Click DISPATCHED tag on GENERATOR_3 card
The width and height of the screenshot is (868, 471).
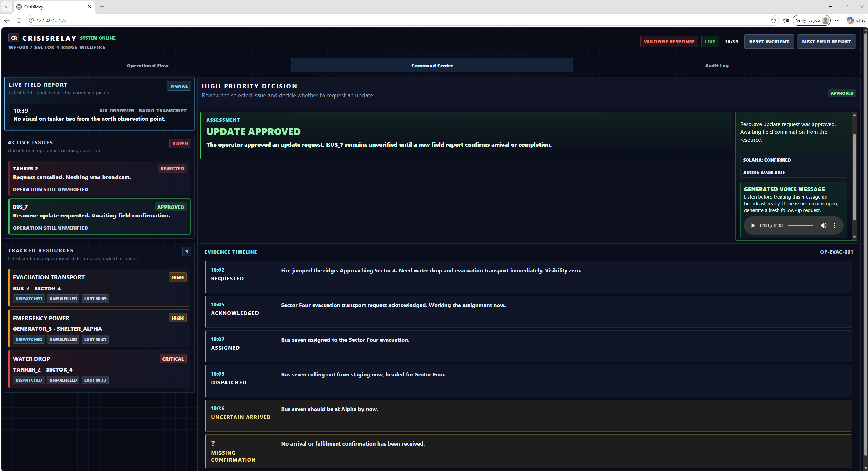click(29, 339)
